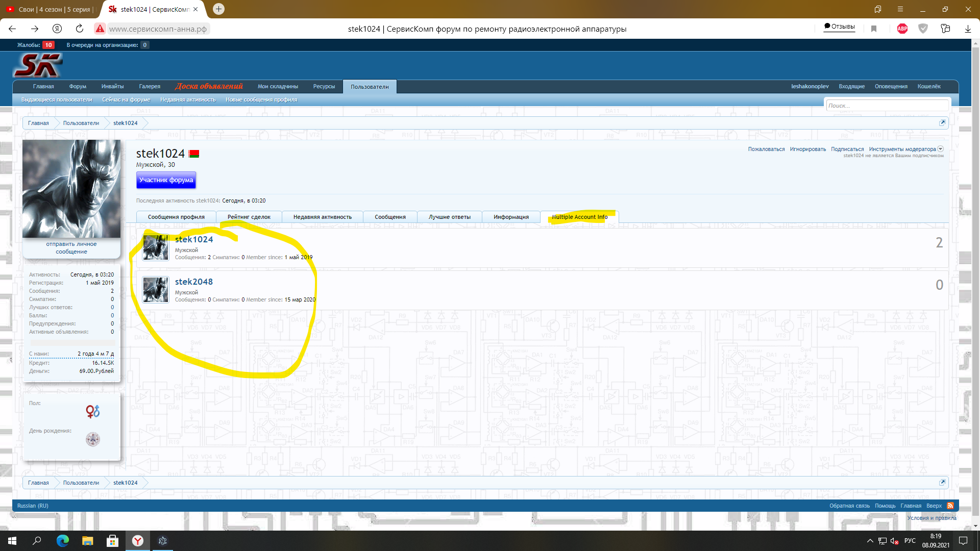Click the red site security warning icon
Image resolution: width=980 pixels, height=551 pixels.
100,29
